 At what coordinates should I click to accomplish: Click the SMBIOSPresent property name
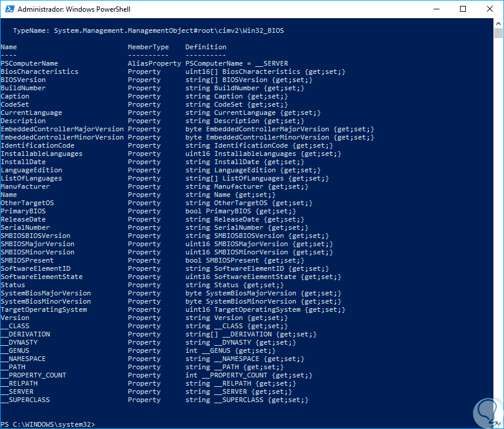click(x=28, y=260)
